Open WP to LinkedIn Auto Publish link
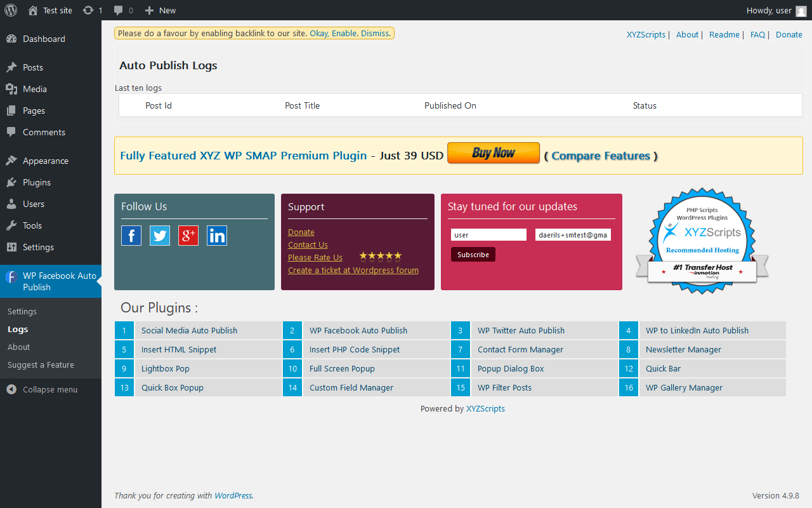 click(x=697, y=330)
